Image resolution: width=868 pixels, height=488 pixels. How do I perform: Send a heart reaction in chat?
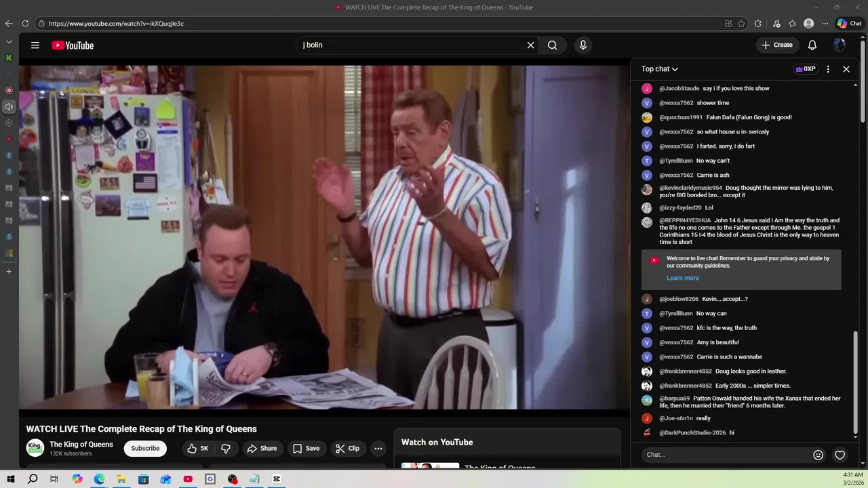(840, 455)
